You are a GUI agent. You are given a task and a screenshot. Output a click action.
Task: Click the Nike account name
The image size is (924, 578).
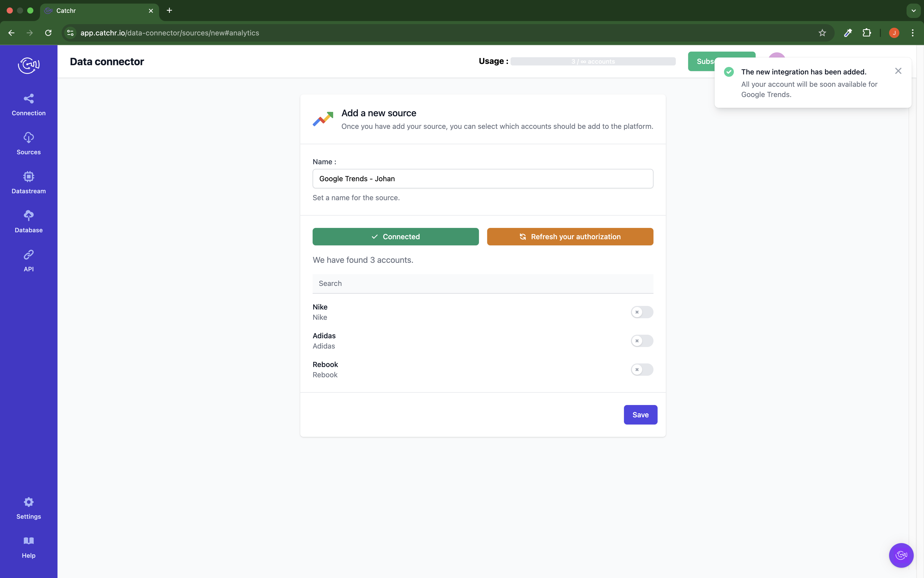[x=320, y=307]
